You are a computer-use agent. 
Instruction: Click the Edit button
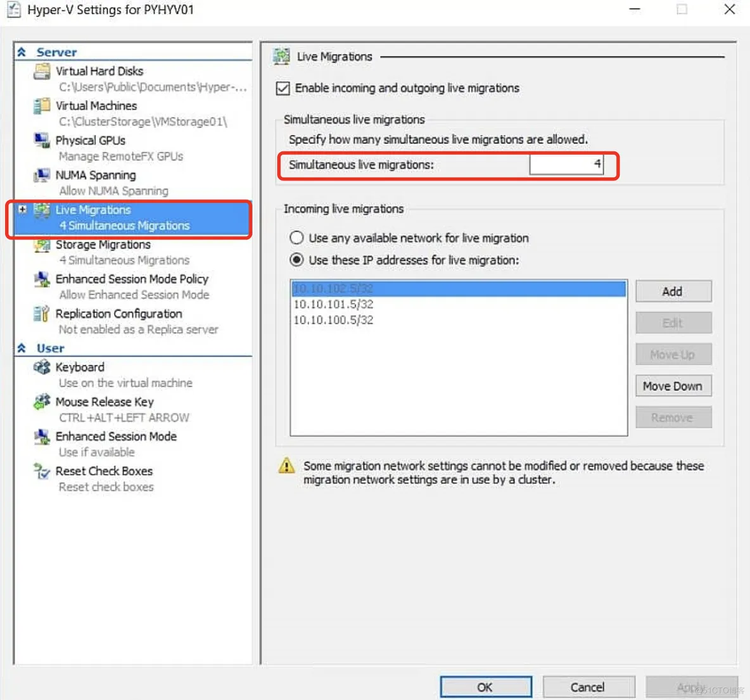tap(673, 323)
